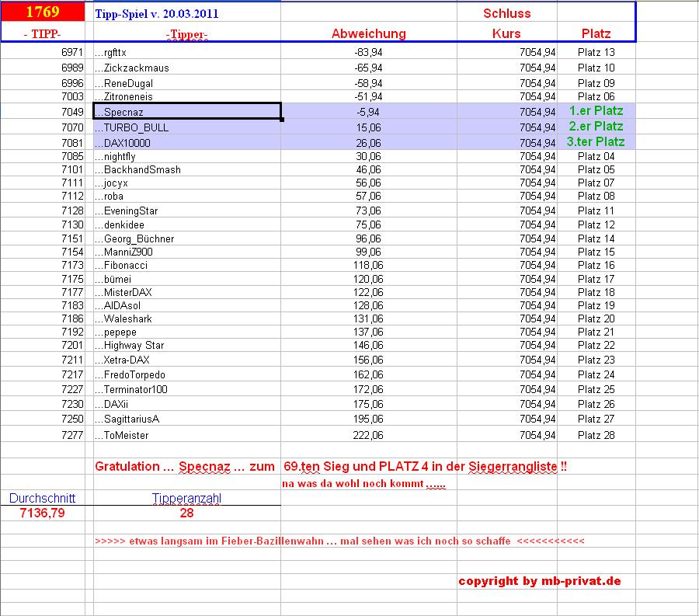Click the copyright by mb-privat.de text

540,581
